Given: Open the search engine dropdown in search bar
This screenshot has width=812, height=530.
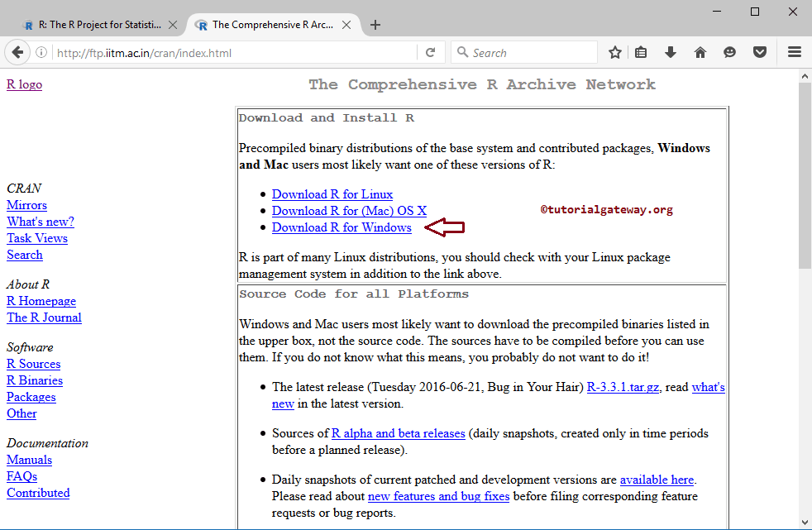Looking at the screenshot, I should click(x=462, y=51).
